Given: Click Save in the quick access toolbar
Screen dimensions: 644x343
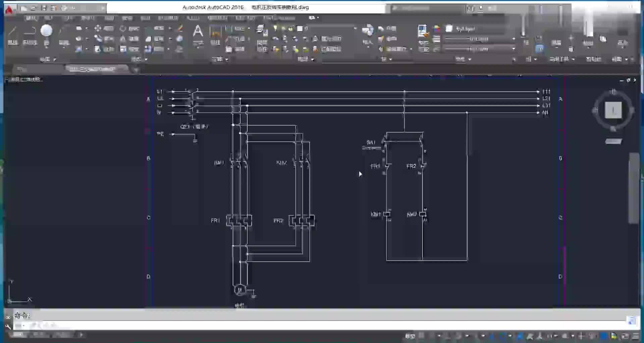Looking at the screenshot, I should coord(44,8).
